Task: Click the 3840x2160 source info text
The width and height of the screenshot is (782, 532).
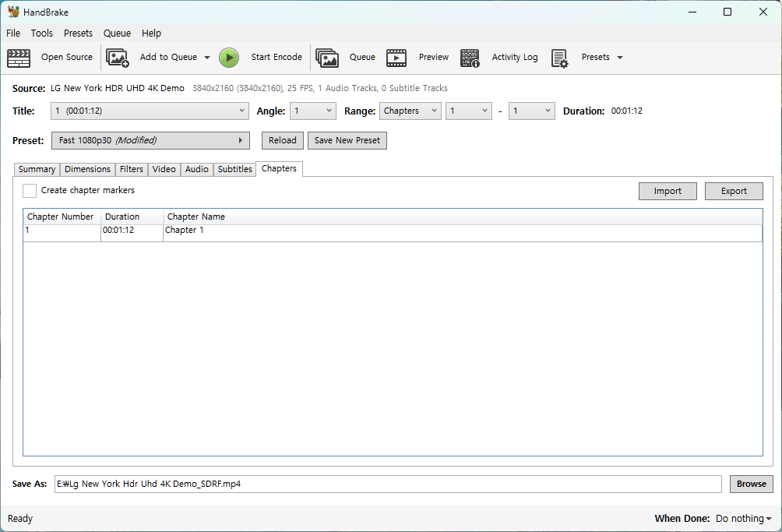Action: coord(319,88)
